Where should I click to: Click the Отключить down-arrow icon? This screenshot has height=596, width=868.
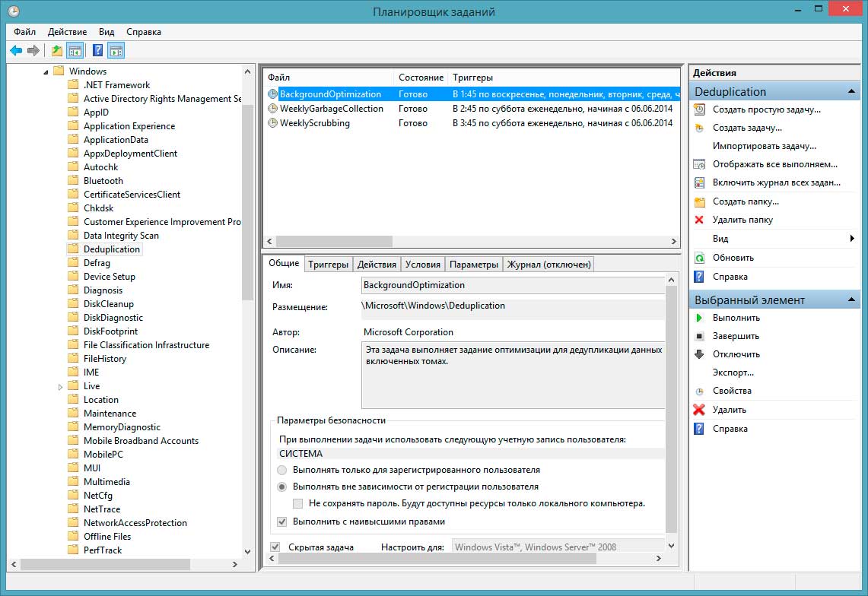699,354
